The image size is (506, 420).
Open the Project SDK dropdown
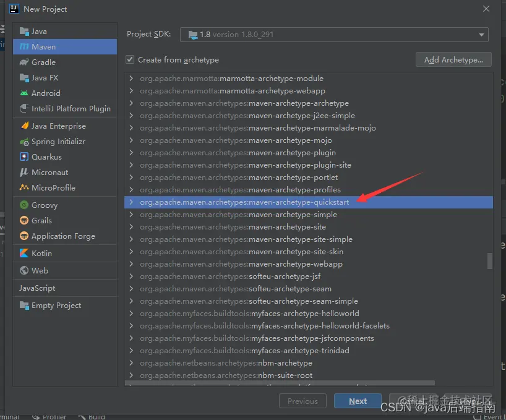(334, 35)
